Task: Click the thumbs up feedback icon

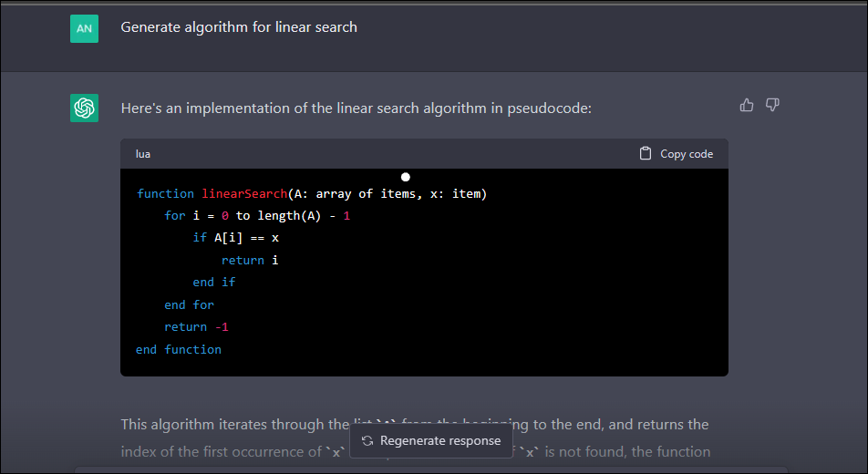Action: [x=747, y=106]
